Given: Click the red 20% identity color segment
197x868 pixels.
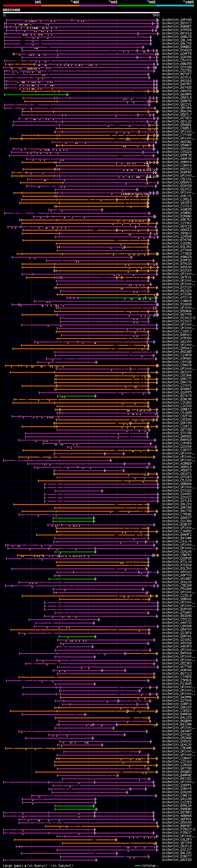Looking at the screenshot, I should click(x=22, y=6).
